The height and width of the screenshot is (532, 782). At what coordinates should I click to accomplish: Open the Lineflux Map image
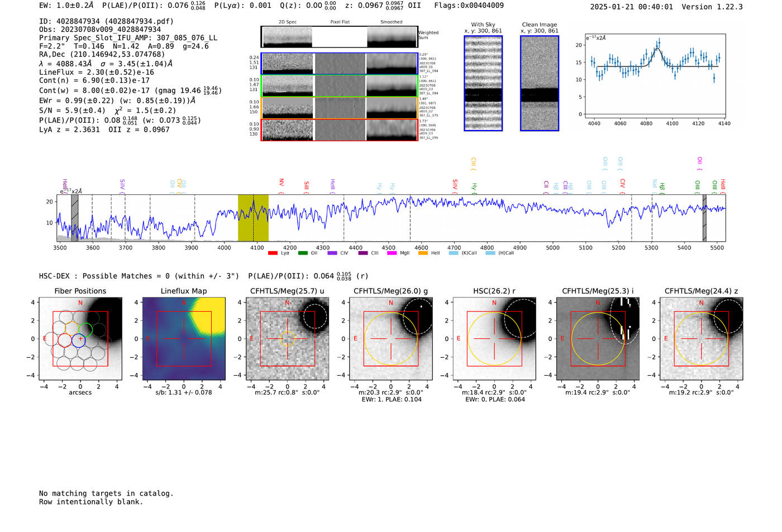coord(184,339)
